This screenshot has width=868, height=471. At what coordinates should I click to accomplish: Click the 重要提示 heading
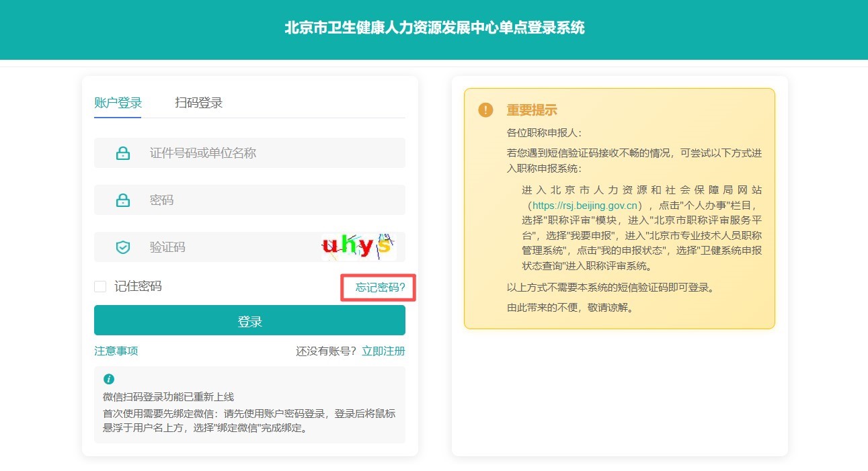(x=532, y=110)
